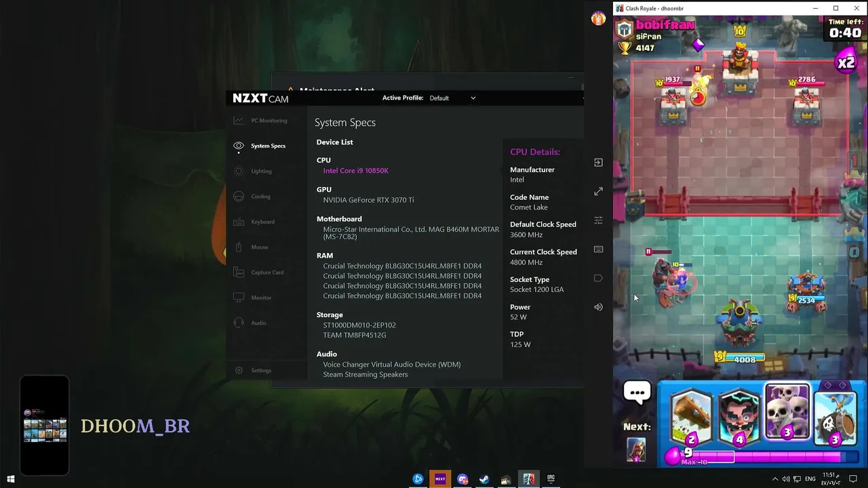Click the fullscreen expand arrows icon
868x488 pixels.
click(x=598, y=192)
